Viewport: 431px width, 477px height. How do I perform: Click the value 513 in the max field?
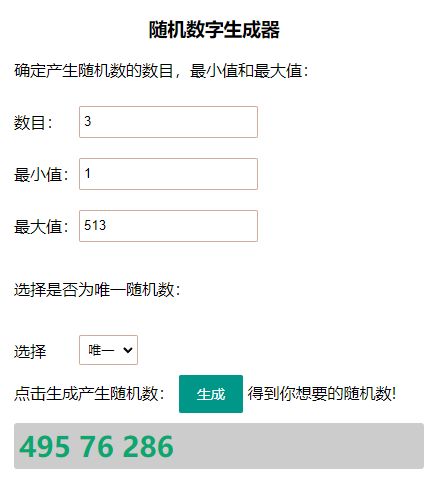coord(95,225)
